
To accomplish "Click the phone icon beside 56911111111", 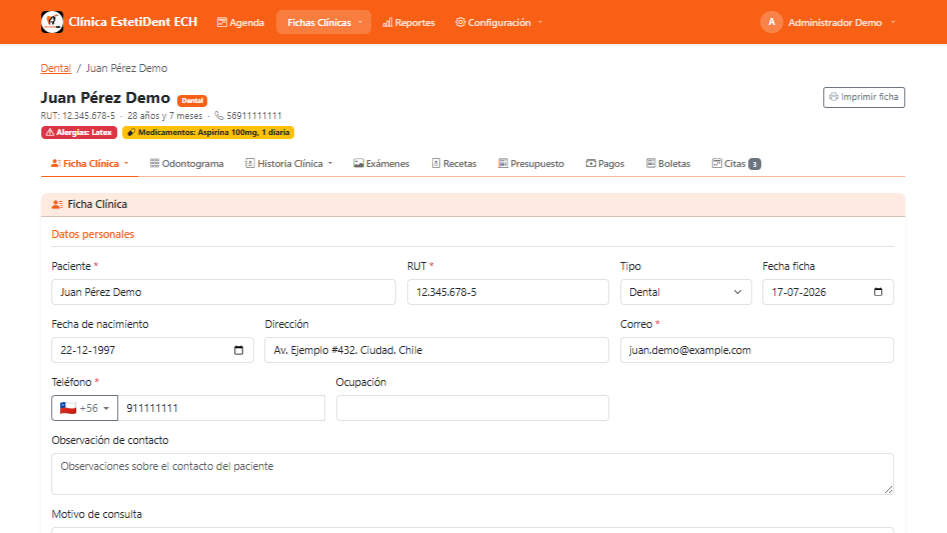I will [x=219, y=115].
